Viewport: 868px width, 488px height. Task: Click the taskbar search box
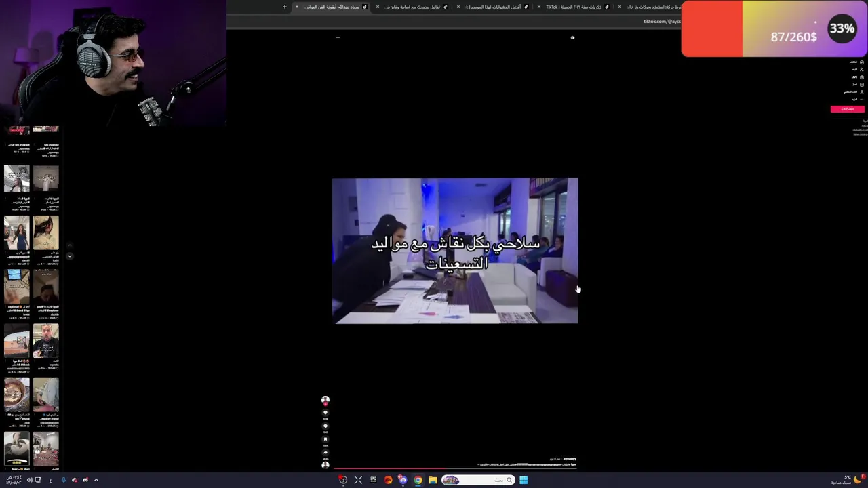[478, 480]
